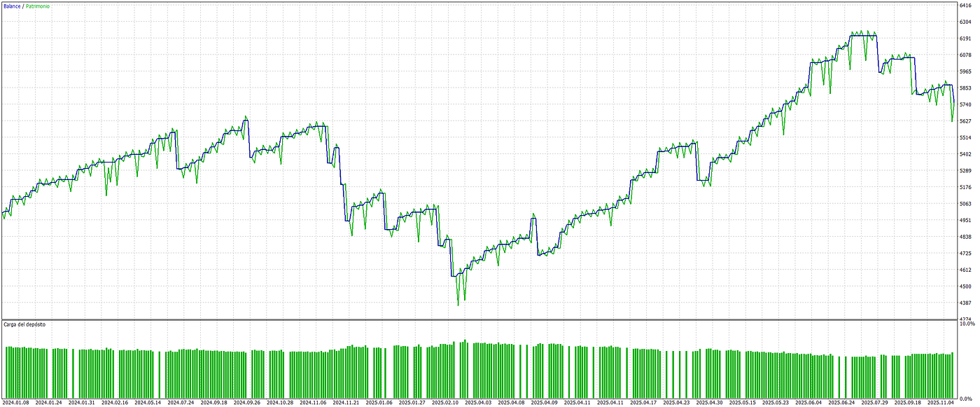Click the 2025.01.06 date label
Image resolution: width=980 pixels, height=407 pixels.
tap(379, 403)
